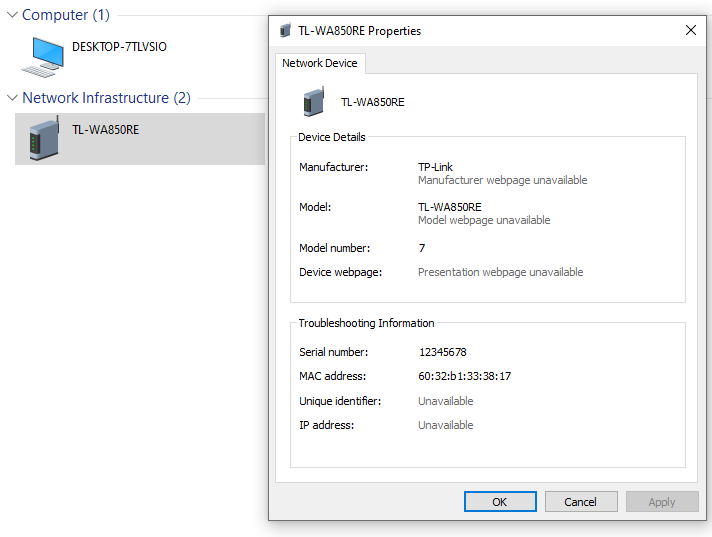Screen dimensions: 712x537
Task: Click the Manufacturer webpage unavailable text
Action: coord(502,180)
